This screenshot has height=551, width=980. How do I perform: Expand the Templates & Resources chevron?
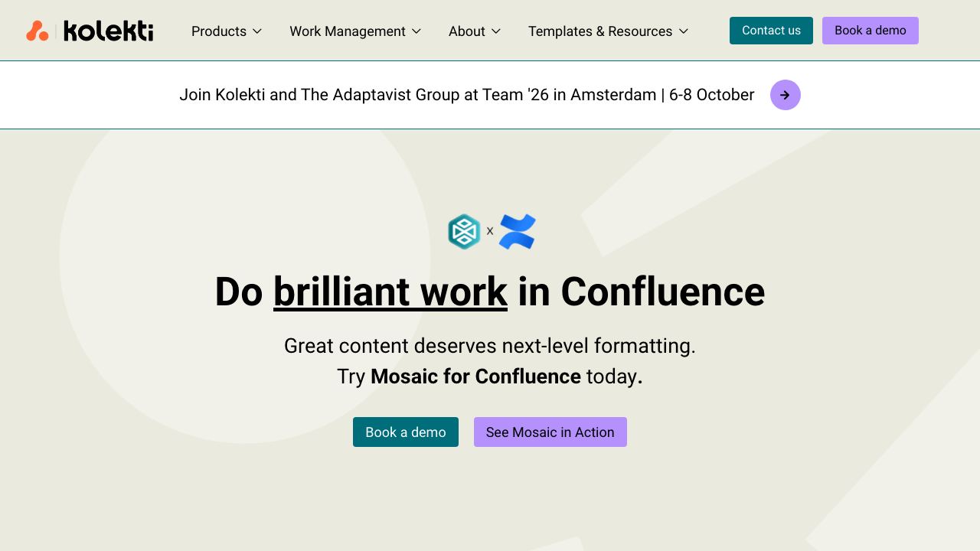coord(684,31)
